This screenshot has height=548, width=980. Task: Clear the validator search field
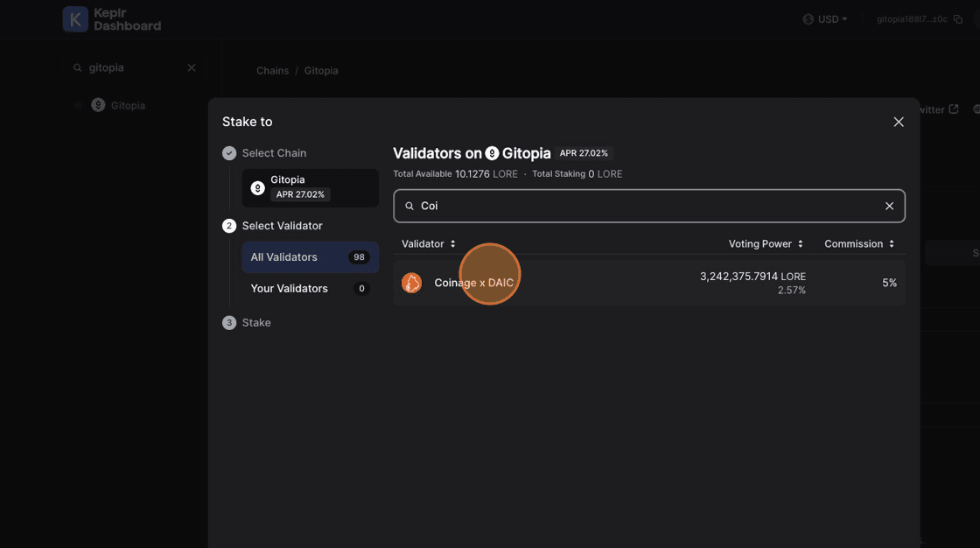889,206
